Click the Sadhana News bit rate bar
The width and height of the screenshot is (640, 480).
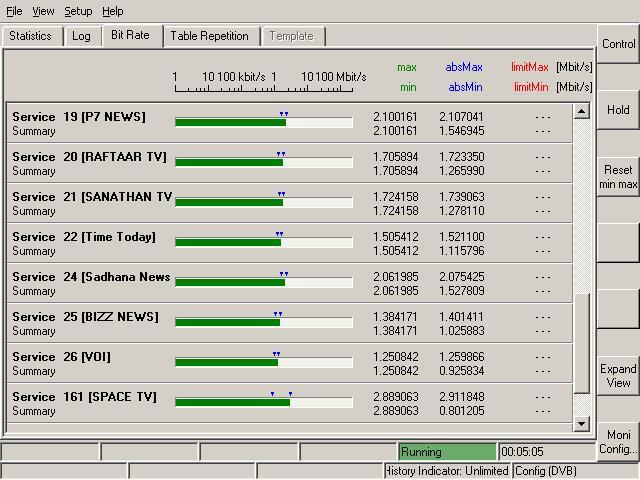click(x=263, y=283)
